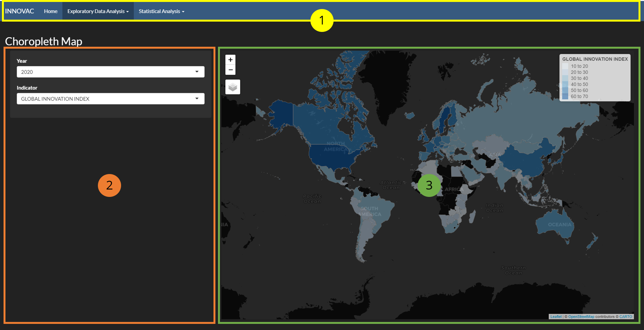This screenshot has height=330, width=644.
Task: Go to the Home page
Action: point(51,11)
